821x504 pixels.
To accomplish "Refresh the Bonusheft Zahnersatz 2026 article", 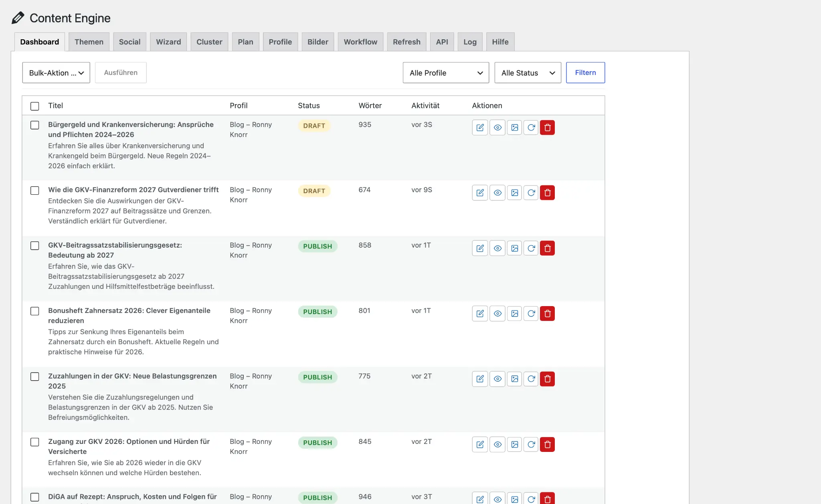I will pyautogui.click(x=531, y=314).
